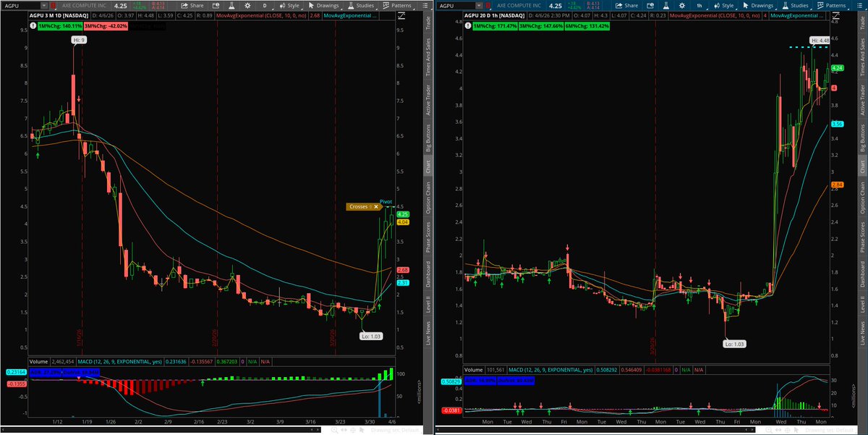Click the Studies flask icon on the left chart
The image size is (868, 435).
click(350, 4)
